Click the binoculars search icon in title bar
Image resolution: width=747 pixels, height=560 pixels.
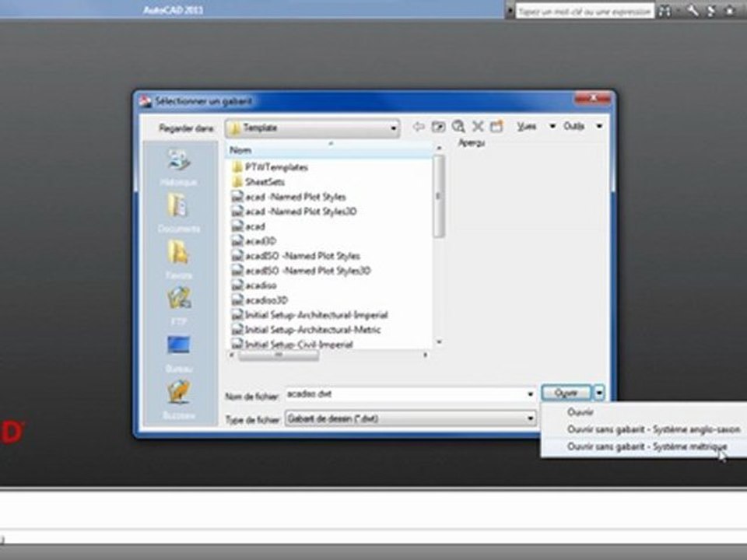coord(664,11)
